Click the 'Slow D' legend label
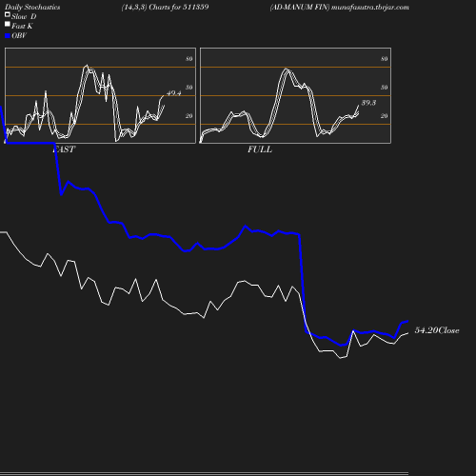 [x=24, y=16]
